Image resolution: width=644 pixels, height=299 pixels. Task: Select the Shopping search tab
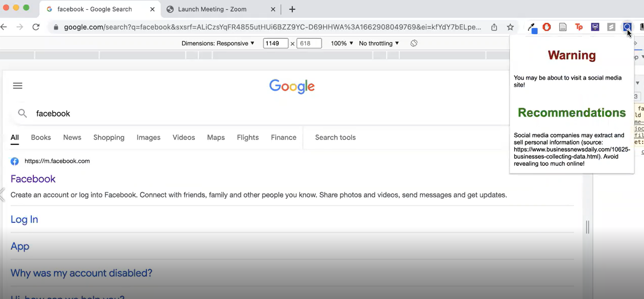coord(109,138)
